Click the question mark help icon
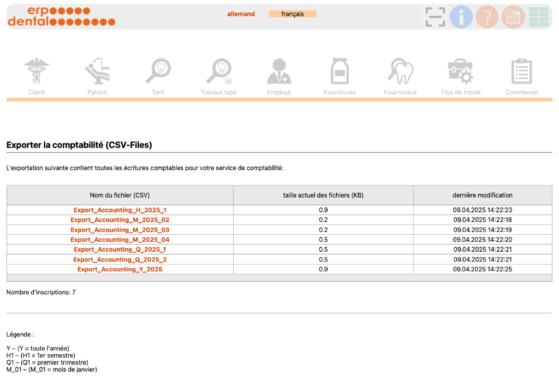The width and height of the screenshot is (559, 392). (x=487, y=17)
